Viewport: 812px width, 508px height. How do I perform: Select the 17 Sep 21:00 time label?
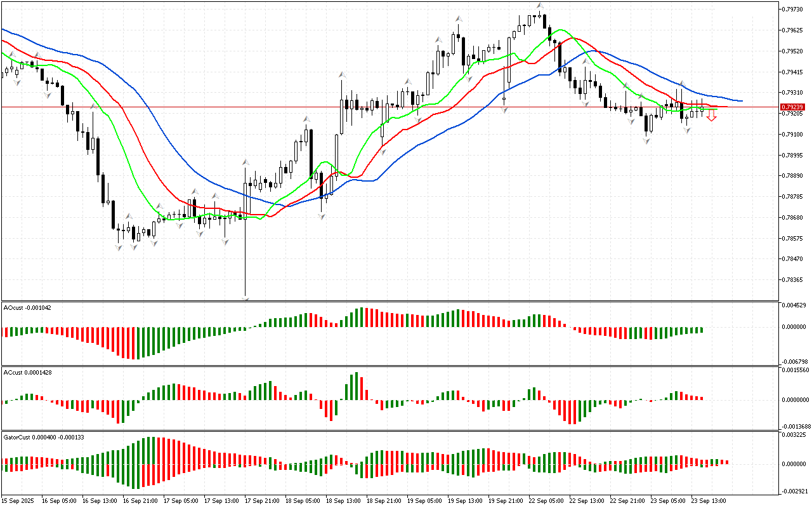click(263, 501)
